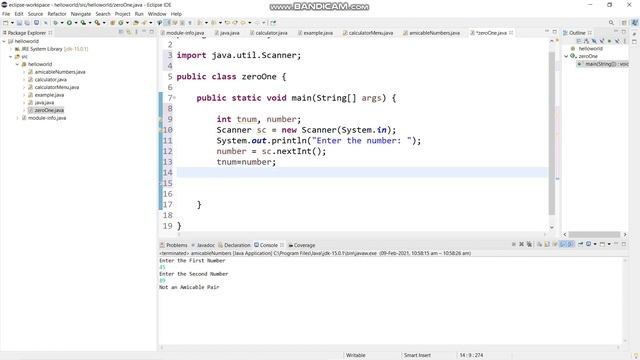
Task: Expand the JRE System Library node
Action: (x=11, y=49)
